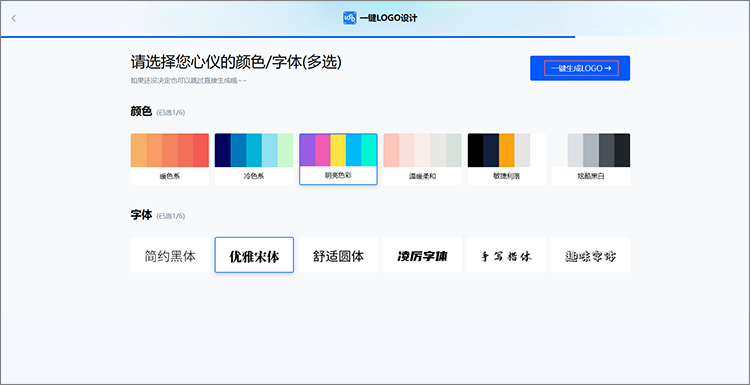Select the 舒适圆体 font option
The image size is (750, 385).
(338, 255)
